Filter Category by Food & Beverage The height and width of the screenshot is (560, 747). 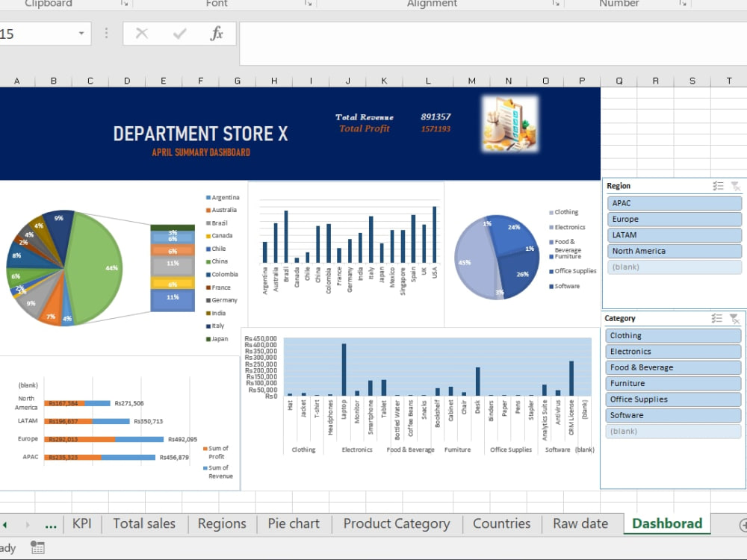[x=673, y=367]
